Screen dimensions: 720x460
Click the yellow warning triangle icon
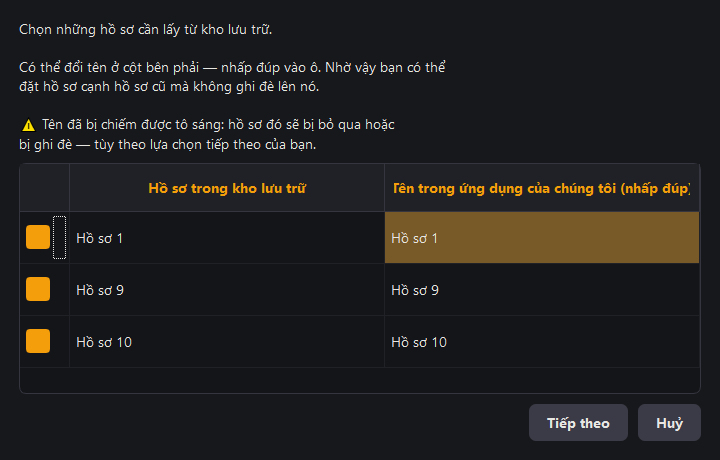point(28,125)
